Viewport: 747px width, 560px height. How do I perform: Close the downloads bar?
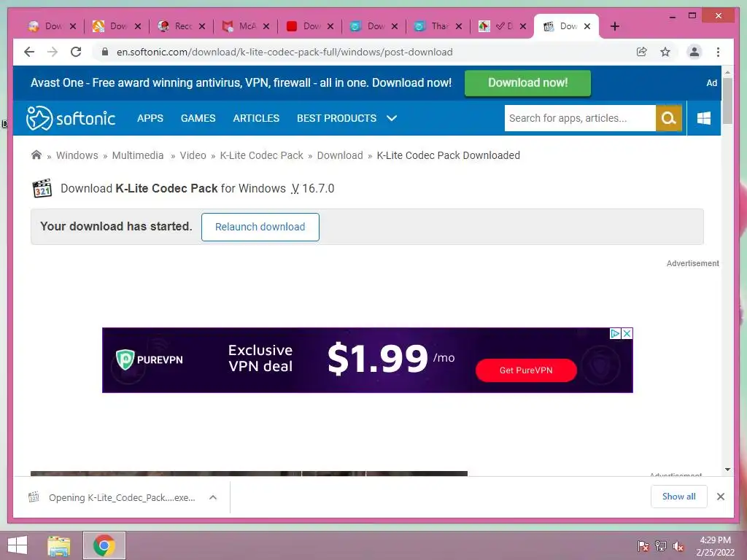[720, 497]
